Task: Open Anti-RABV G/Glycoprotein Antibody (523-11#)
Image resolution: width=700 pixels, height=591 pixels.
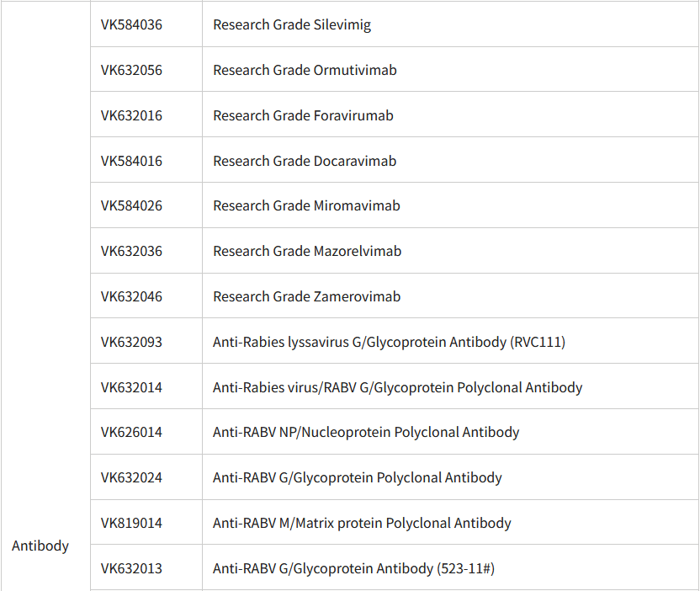Action: 353,568
